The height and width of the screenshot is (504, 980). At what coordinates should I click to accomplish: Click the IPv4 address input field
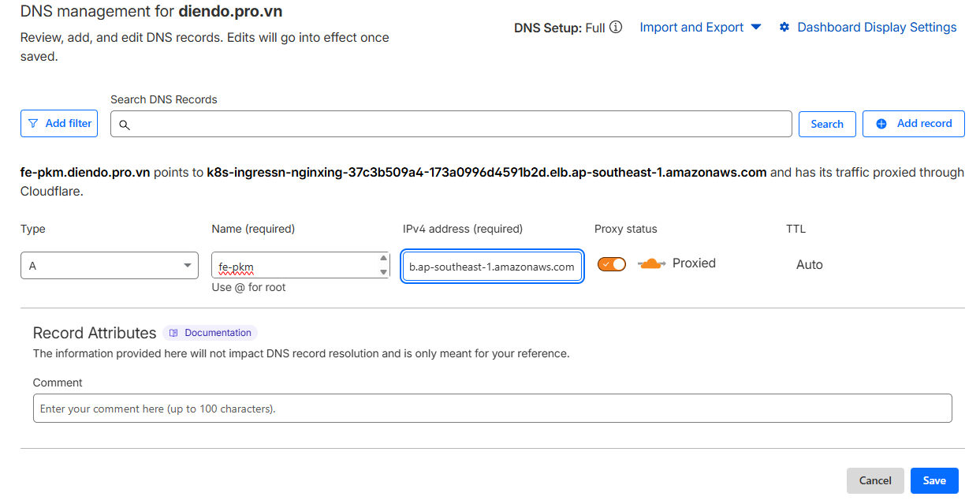[x=492, y=267]
